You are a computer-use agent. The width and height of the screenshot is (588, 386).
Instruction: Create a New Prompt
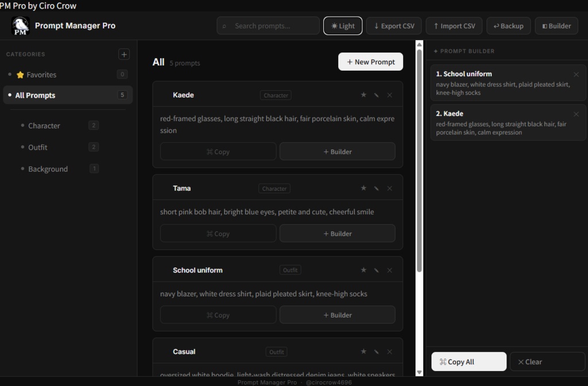coord(370,61)
